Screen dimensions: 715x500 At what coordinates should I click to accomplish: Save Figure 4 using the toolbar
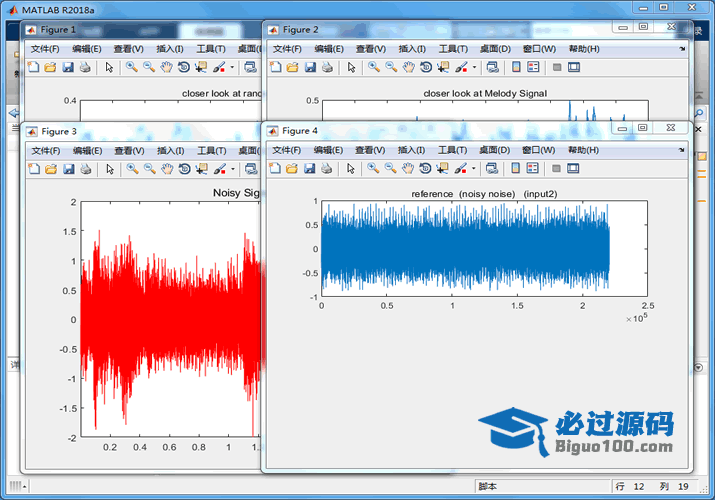310,169
